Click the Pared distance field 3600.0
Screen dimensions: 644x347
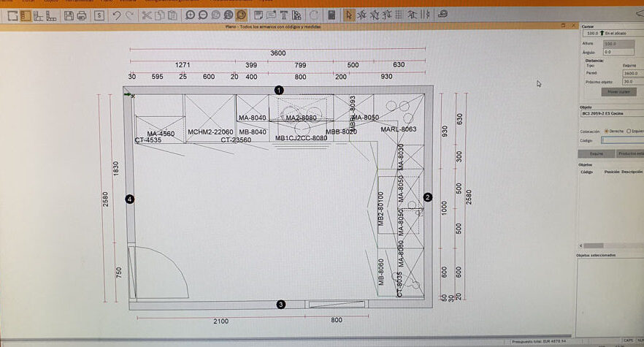pyautogui.click(x=633, y=73)
